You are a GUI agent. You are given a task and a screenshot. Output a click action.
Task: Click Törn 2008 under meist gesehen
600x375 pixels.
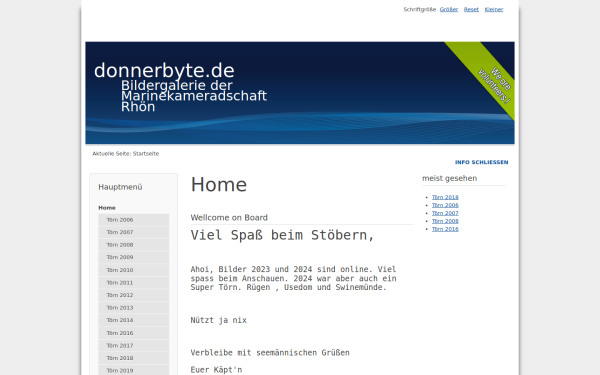[x=445, y=221]
